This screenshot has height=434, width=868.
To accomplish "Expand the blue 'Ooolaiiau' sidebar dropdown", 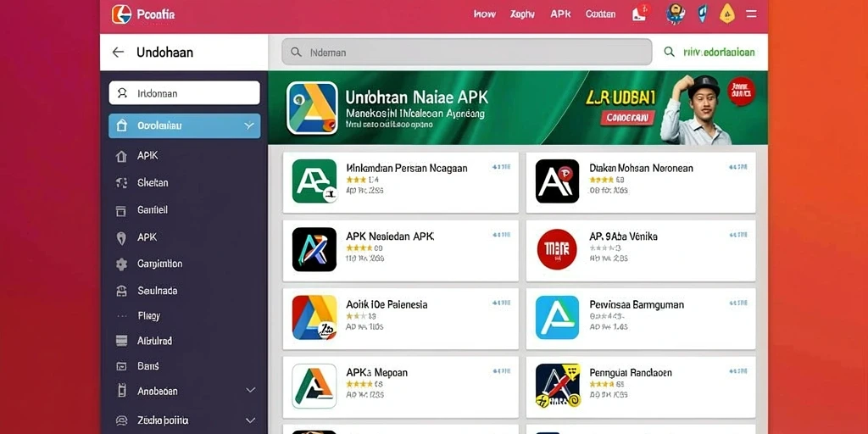I will pyautogui.click(x=184, y=125).
